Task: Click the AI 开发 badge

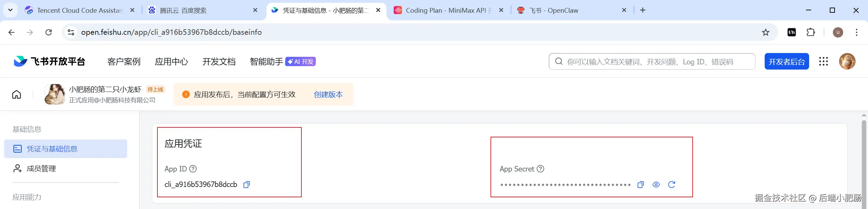Action: click(x=300, y=62)
